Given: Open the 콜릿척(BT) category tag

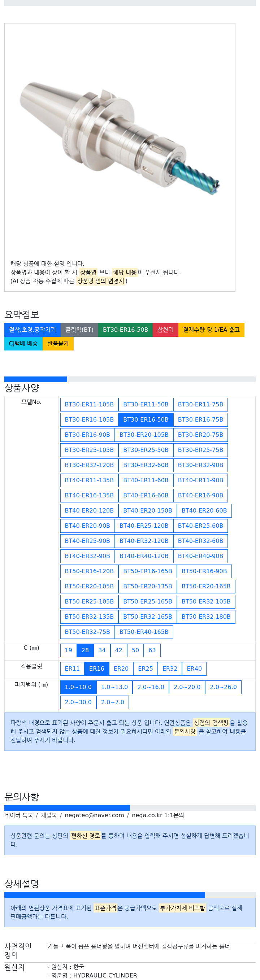Looking at the screenshot, I should 79,330.
